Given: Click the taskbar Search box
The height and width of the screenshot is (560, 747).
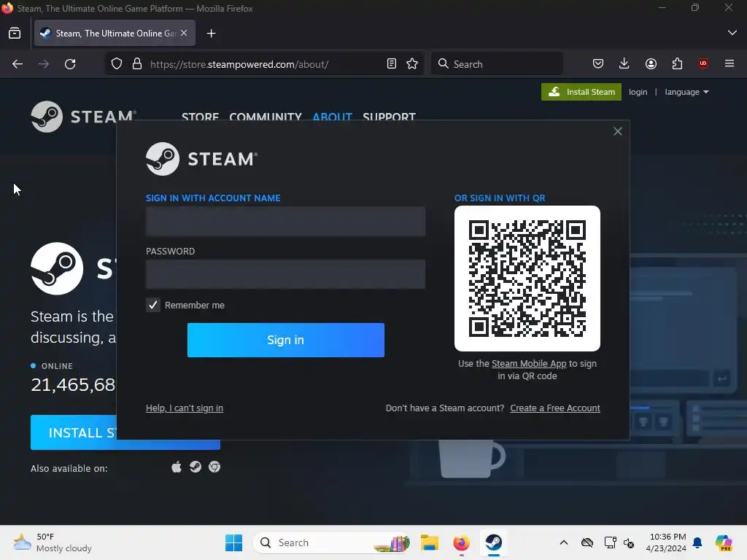Looking at the screenshot, I should click(x=332, y=542).
